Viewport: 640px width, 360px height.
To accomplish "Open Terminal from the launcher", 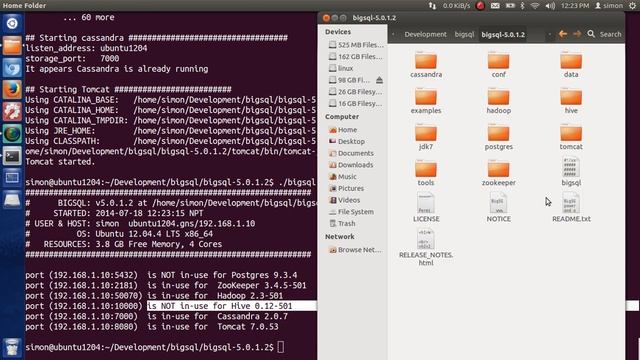I will pyautogui.click(x=12, y=156).
